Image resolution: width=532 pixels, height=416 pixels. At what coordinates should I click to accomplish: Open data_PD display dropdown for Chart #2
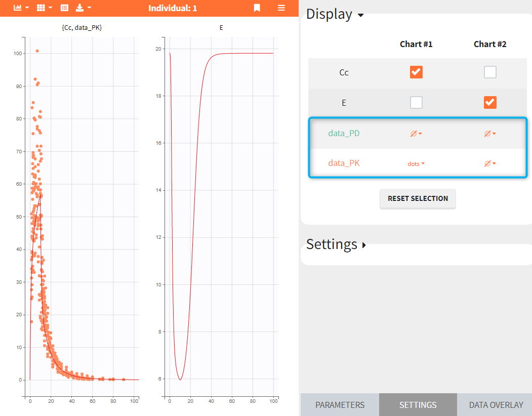coord(490,134)
